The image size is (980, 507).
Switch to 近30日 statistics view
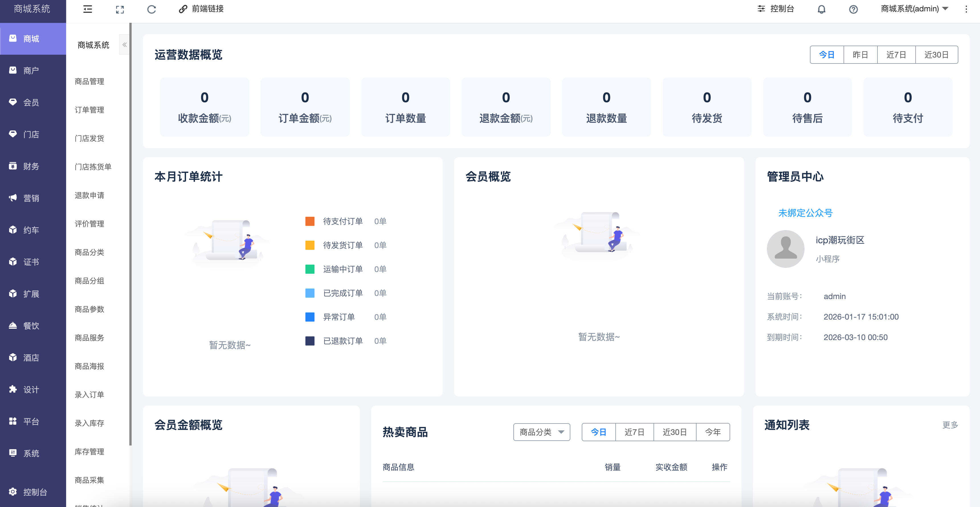tap(937, 54)
